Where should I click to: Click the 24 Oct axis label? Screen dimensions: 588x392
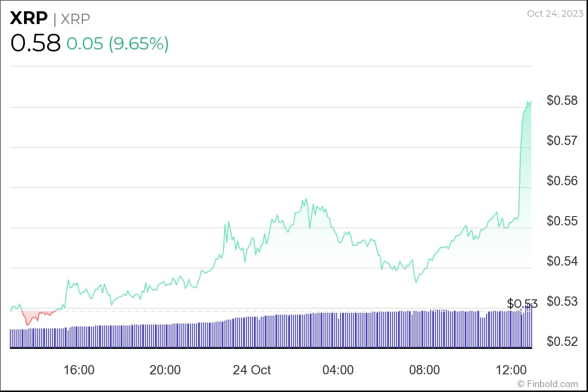coord(251,369)
